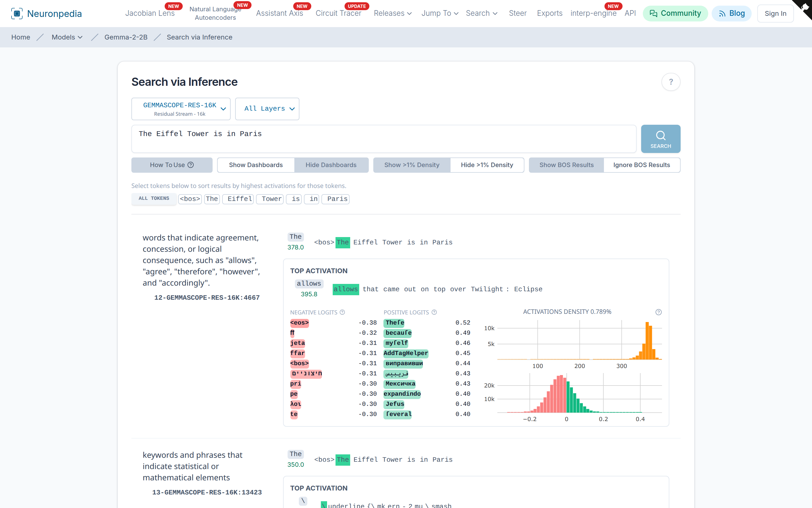Open feature 12-GEMMASCOPE-RES-16K:4667

pos(207,298)
